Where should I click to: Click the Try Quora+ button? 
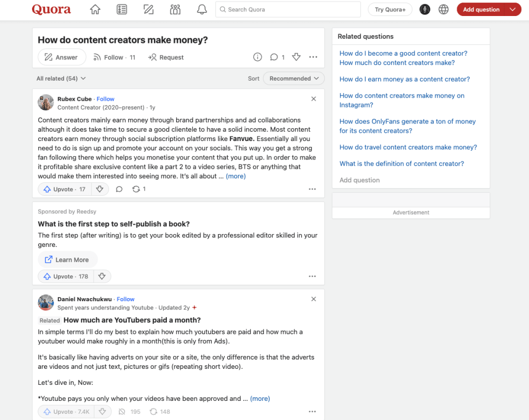pos(390,9)
